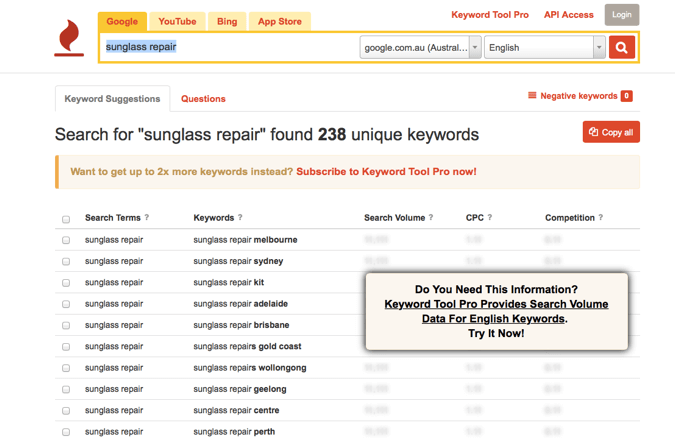This screenshot has width=675, height=439.
Task: Click the red flame logo
Action: coord(69,38)
